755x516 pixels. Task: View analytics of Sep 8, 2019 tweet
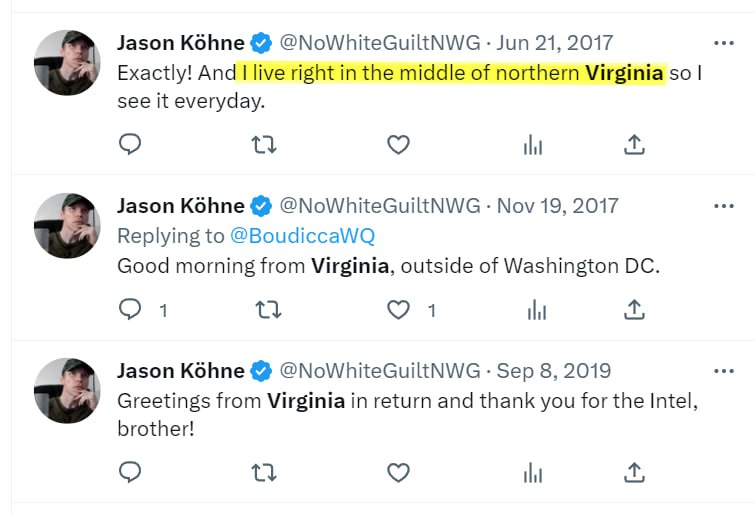point(533,473)
